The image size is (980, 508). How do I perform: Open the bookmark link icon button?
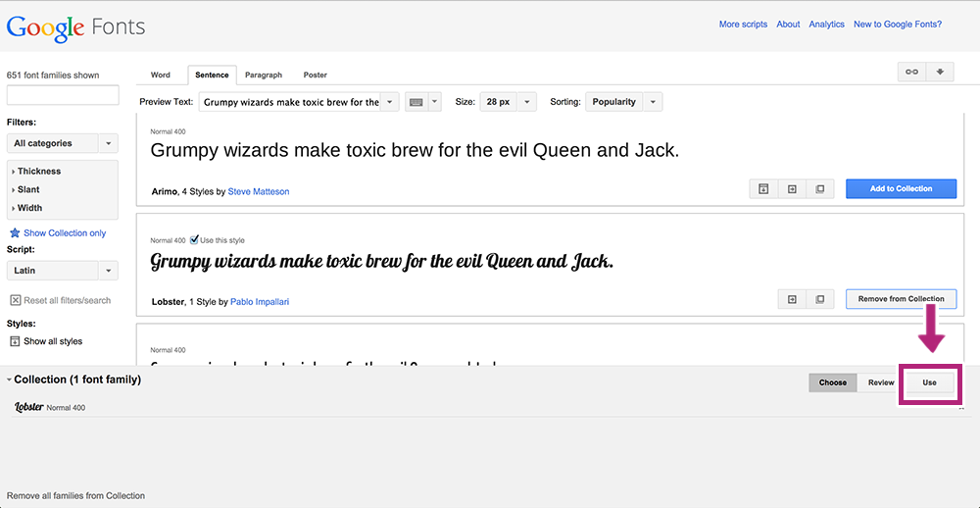pyautogui.click(x=911, y=72)
